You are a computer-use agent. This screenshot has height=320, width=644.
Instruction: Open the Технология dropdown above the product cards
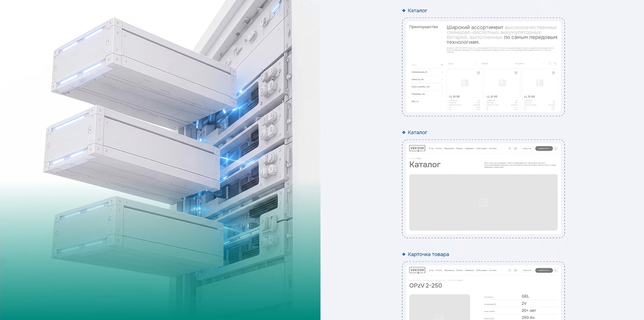[x=529, y=64]
